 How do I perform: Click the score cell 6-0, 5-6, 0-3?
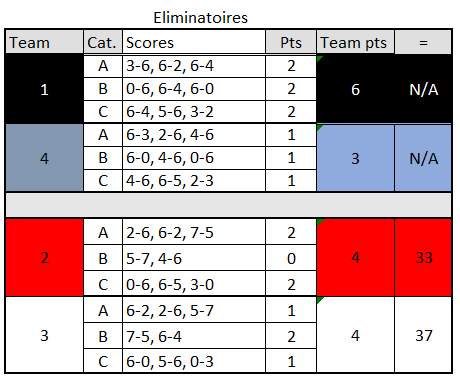(194, 361)
